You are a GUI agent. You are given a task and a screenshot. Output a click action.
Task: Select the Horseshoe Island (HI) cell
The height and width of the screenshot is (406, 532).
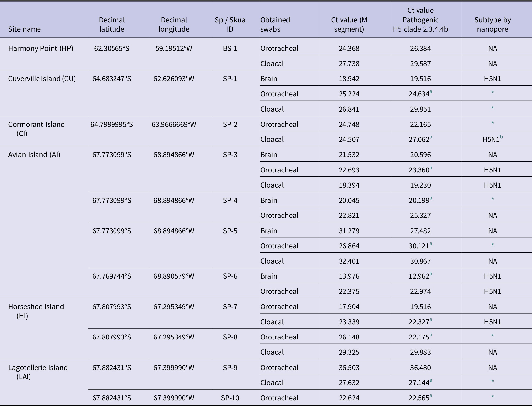point(36,311)
